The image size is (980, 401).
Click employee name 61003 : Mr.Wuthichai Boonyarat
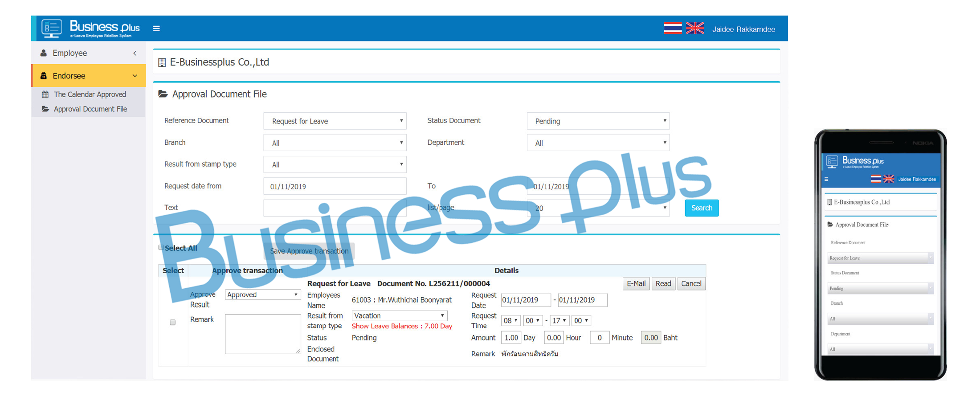point(401,300)
